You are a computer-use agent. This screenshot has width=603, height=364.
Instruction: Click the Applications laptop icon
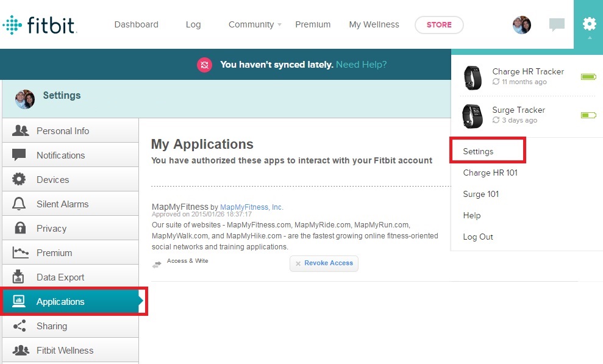coord(18,301)
